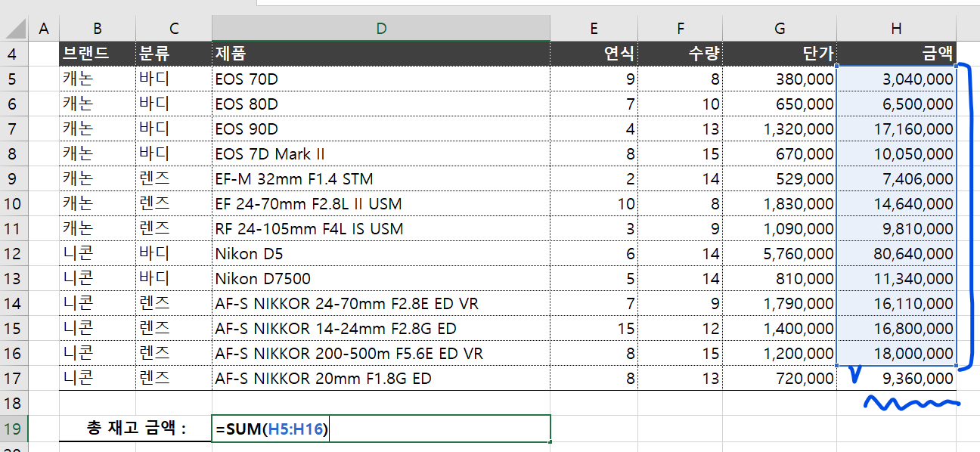Select row 4 header
The width and height of the screenshot is (980, 452).
pyautogui.click(x=14, y=54)
